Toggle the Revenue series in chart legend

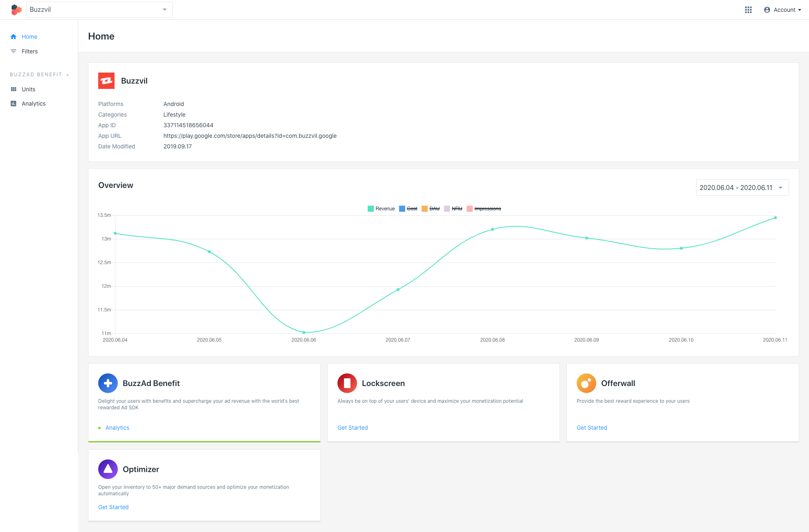[x=381, y=209]
